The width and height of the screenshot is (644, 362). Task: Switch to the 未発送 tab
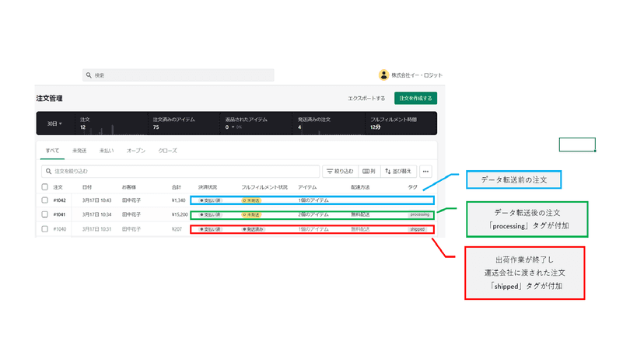[79, 151]
